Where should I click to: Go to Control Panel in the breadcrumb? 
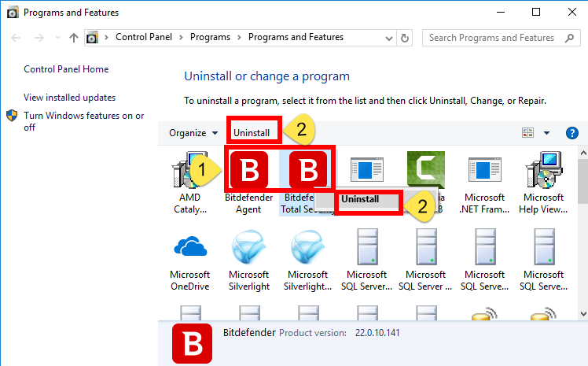(144, 37)
